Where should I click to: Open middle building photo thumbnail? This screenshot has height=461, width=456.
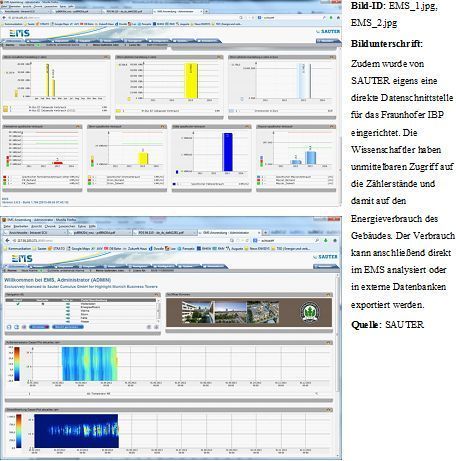(x=231, y=312)
